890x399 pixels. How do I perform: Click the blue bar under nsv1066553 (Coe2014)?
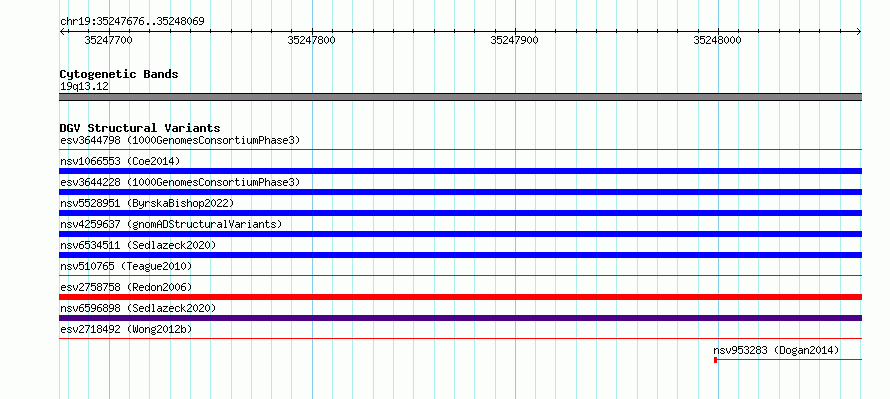(x=460, y=171)
